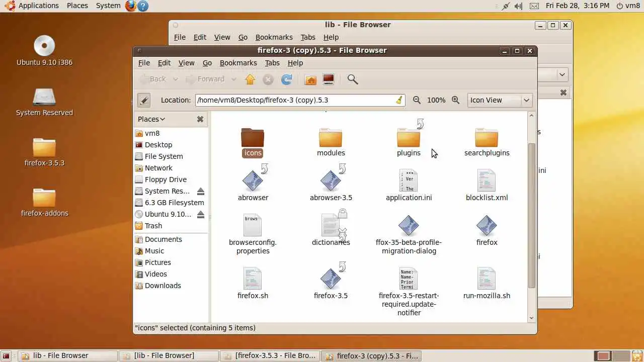Zoom in the icon view

pyautogui.click(x=455, y=100)
